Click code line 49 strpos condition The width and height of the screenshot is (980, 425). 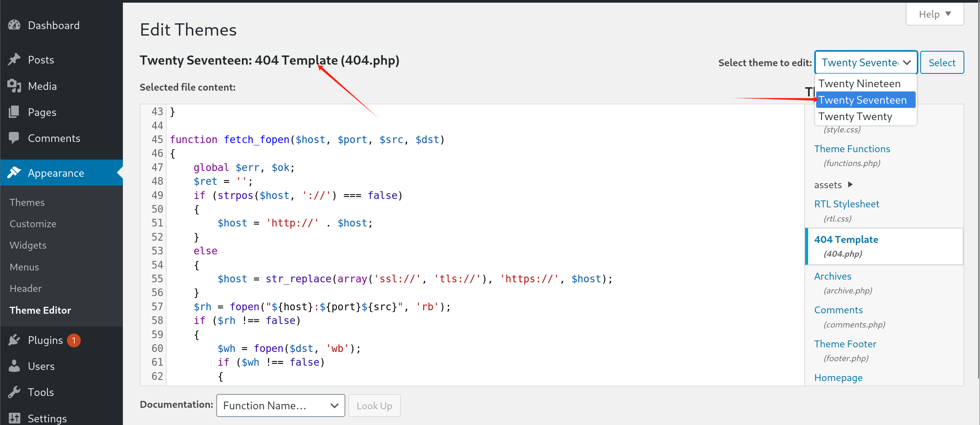pyautogui.click(x=298, y=195)
